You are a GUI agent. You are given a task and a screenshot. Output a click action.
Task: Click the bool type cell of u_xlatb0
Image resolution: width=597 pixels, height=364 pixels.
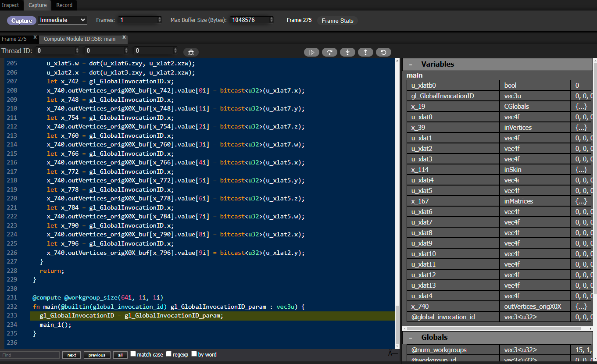point(535,86)
